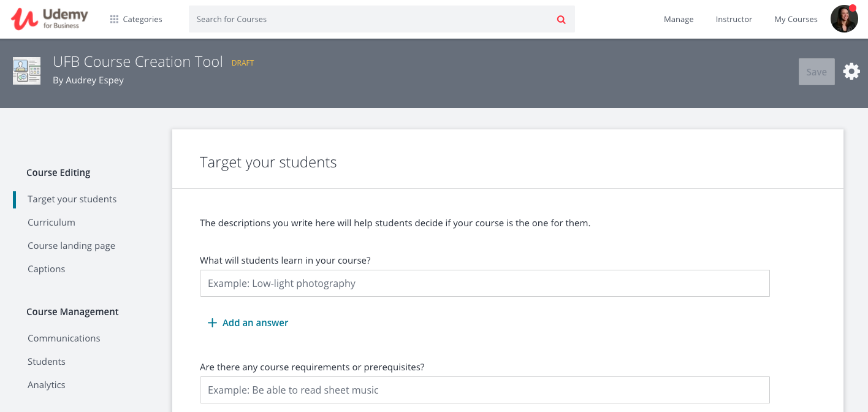Click the course thumbnail image icon
Viewport: 868px width, 412px height.
[26, 71]
